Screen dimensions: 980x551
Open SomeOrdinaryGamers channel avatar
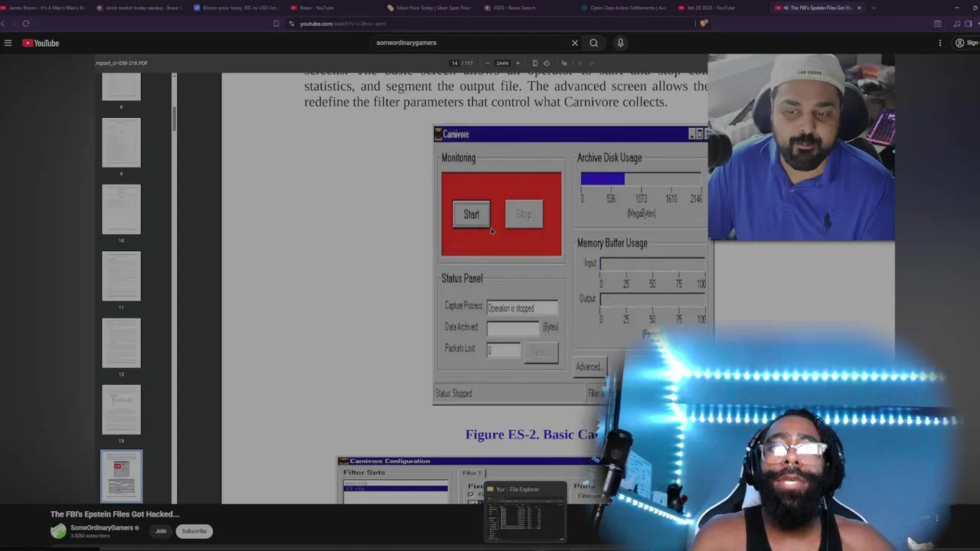(x=58, y=531)
